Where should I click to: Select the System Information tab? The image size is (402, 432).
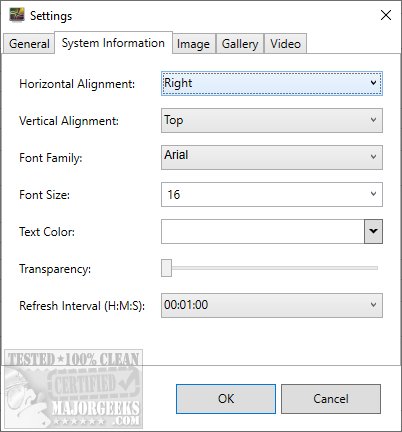point(113,43)
